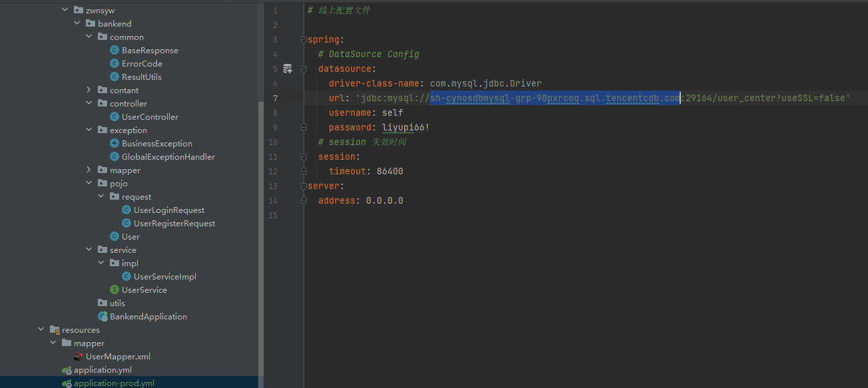Select application.yml in the project tree
This screenshot has width=868, height=388.
(x=103, y=369)
